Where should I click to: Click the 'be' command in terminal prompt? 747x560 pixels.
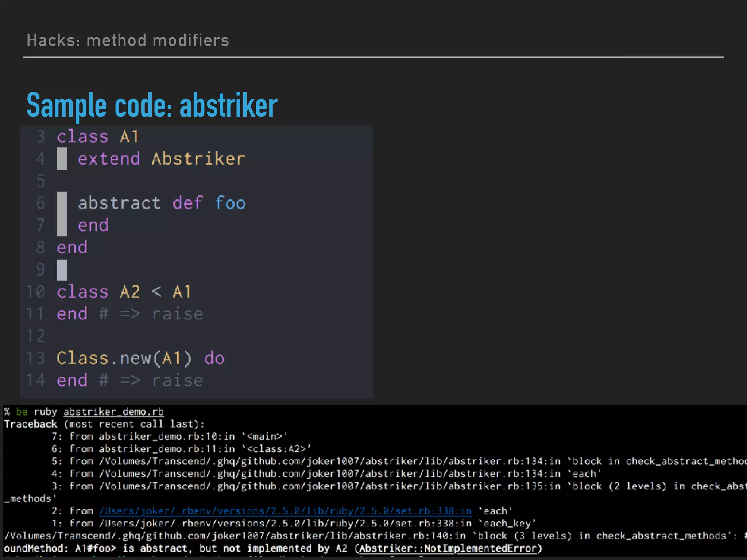point(22,412)
